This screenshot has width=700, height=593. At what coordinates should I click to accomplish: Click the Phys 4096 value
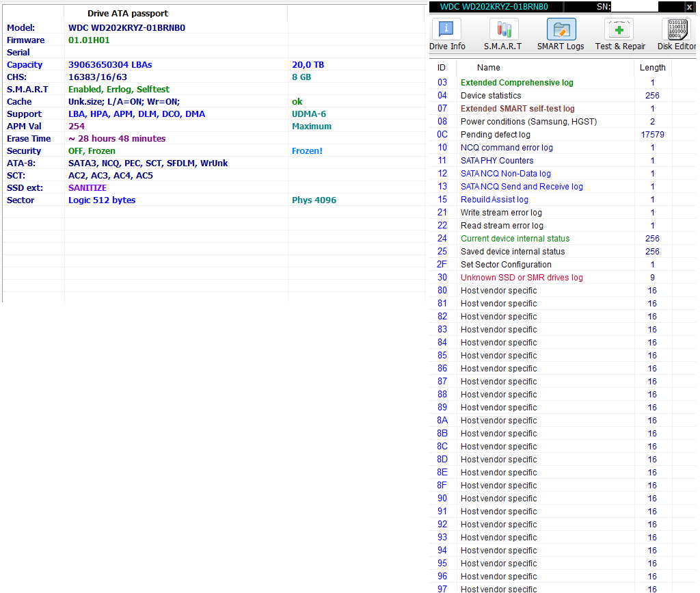pyautogui.click(x=314, y=200)
